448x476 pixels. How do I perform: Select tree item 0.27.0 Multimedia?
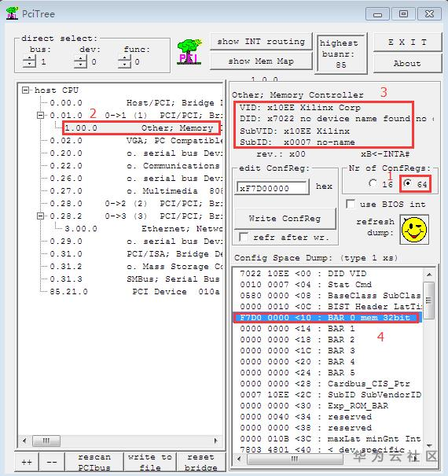136,191
